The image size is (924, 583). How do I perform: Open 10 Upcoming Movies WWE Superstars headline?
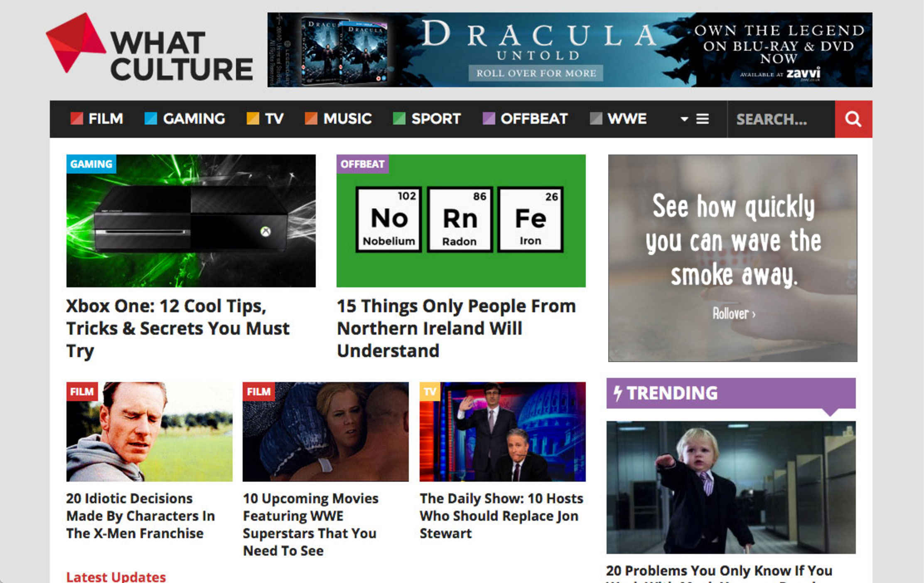(310, 524)
